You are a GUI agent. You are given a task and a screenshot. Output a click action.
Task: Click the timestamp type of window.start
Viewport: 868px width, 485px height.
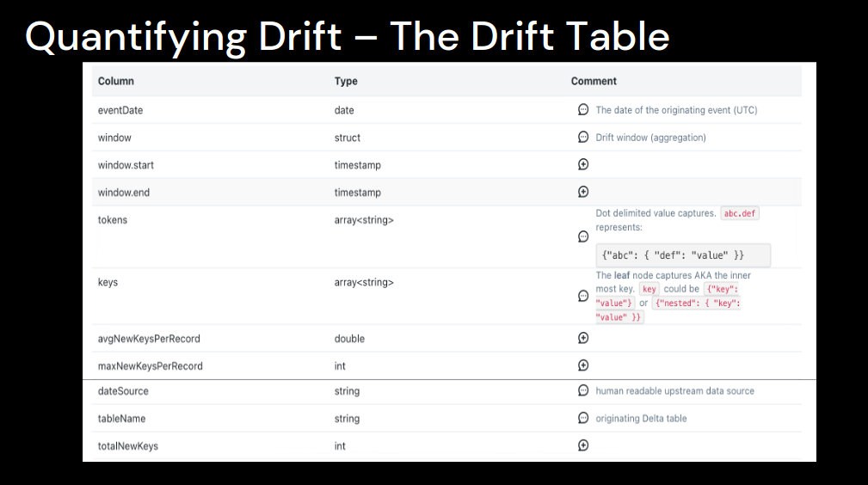[x=358, y=165]
